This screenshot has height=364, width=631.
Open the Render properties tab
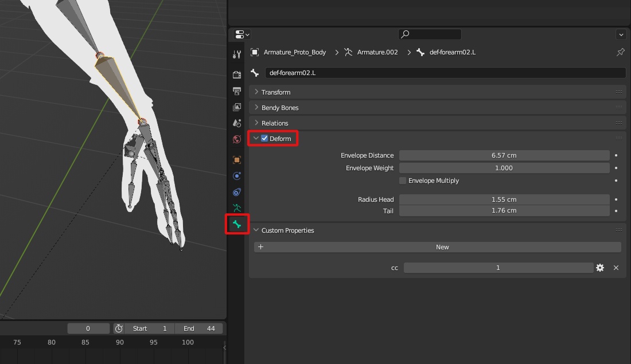click(x=237, y=75)
